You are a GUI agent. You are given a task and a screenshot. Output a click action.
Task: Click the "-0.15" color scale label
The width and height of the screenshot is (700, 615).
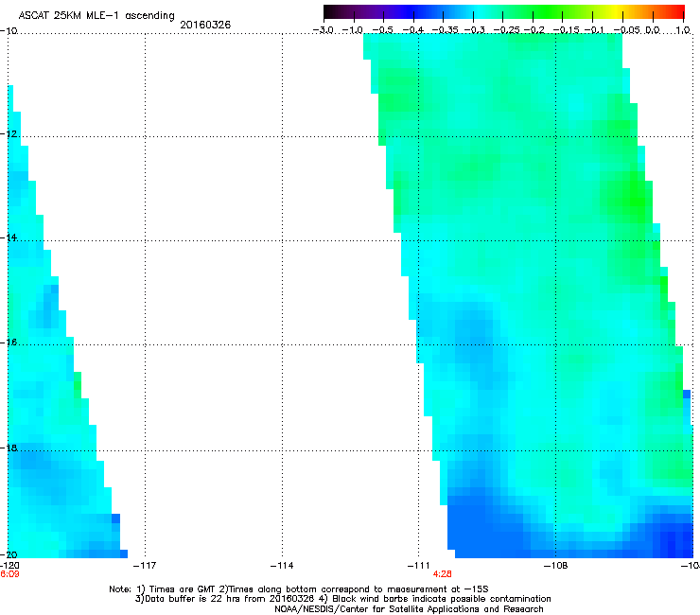pos(566,30)
